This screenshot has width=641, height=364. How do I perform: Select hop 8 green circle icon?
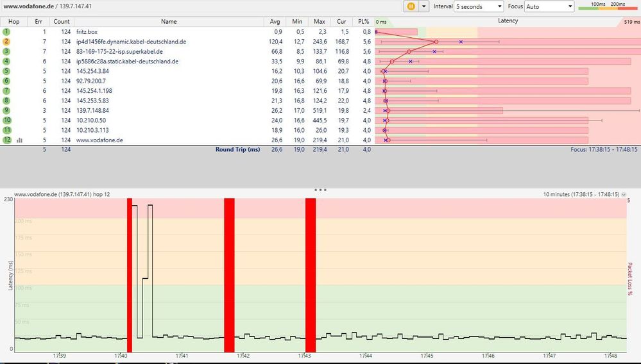click(x=6, y=101)
